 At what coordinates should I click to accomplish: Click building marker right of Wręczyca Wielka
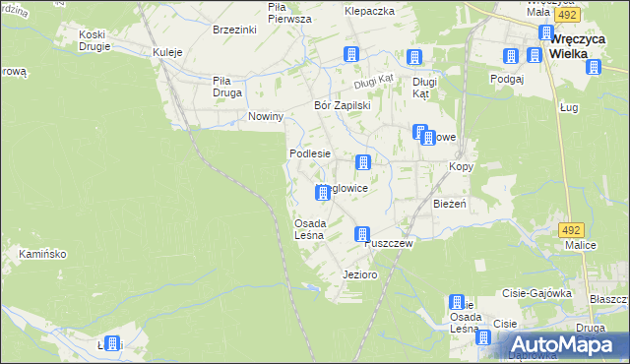click(x=594, y=67)
